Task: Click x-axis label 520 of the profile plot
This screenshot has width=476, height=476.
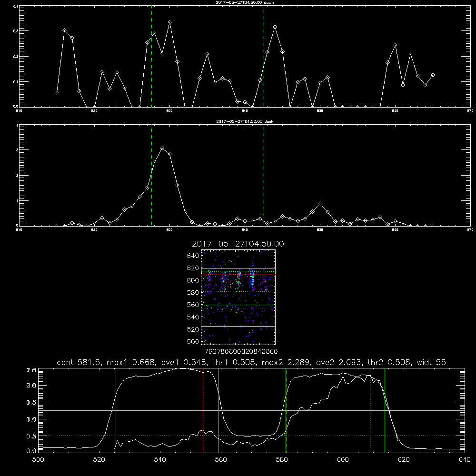Action: (x=99, y=460)
